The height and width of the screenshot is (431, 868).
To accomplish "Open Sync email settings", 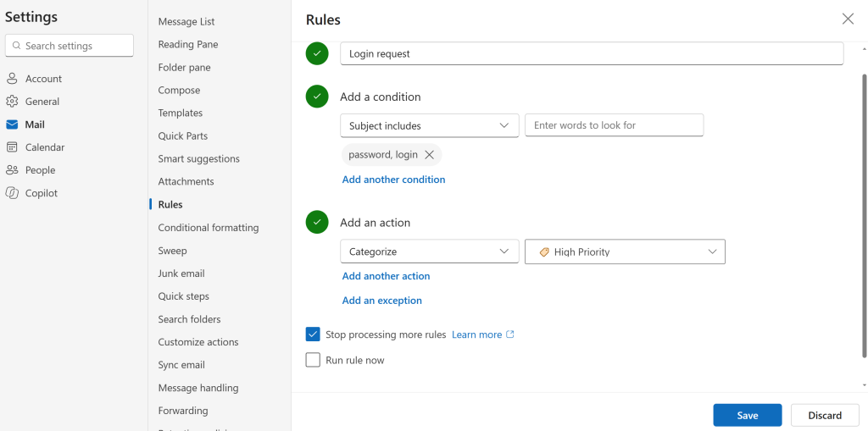I will pyautogui.click(x=181, y=365).
